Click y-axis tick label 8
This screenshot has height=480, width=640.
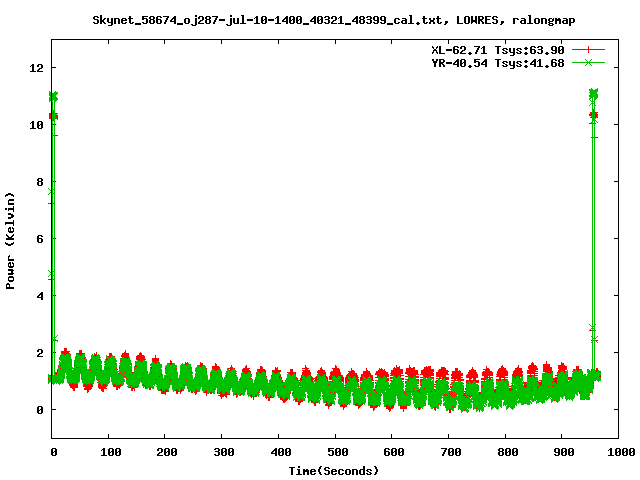(x=40, y=182)
